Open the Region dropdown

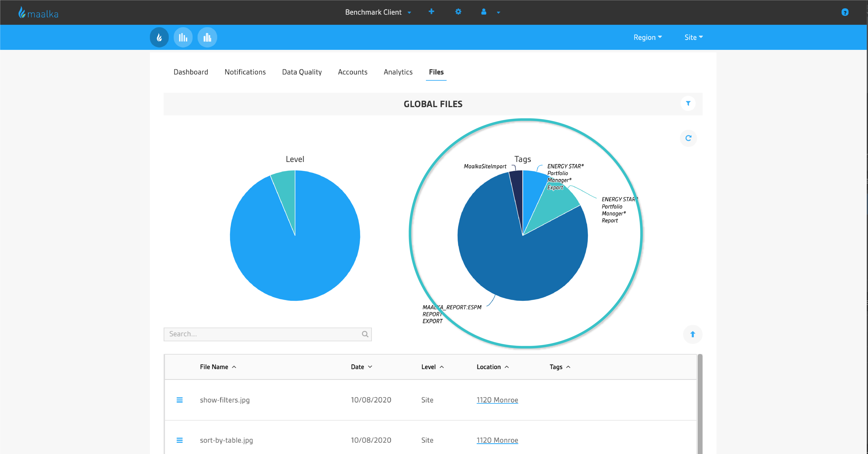(x=648, y=37)
